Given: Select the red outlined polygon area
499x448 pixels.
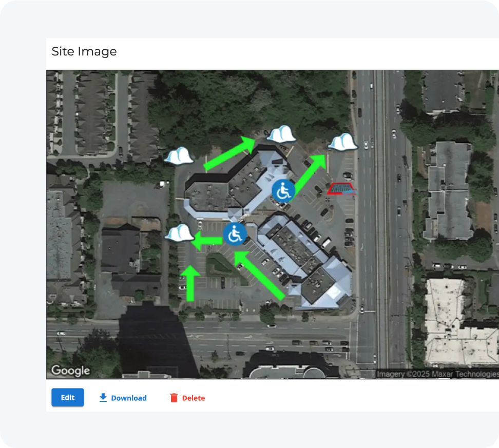Looking at the screenshot, I should click(341, 188).
